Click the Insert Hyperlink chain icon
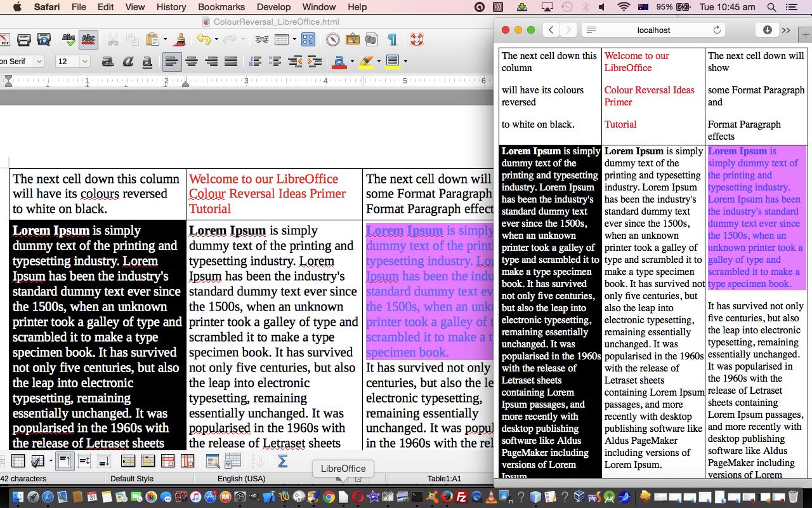This screenshot has width=812, height=508. [x=261, y=40]
